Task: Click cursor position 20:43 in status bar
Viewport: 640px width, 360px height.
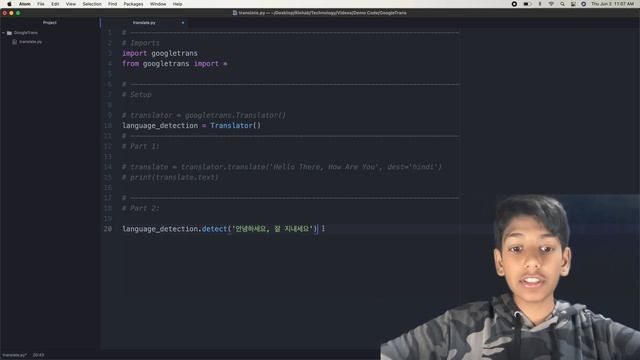Action: (x=38, y=355)
